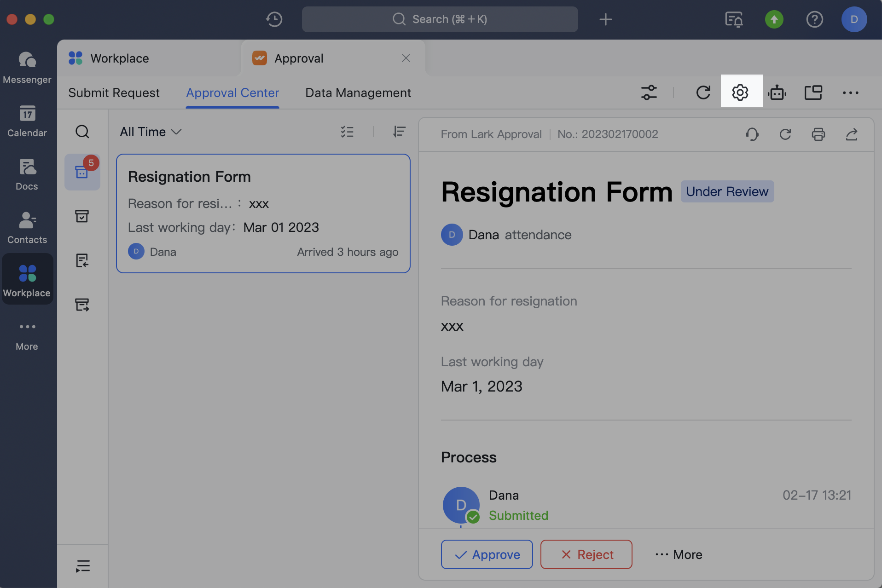Open the search history clock icon
Screen dimensions: 882x588
[x=274, y=19]
